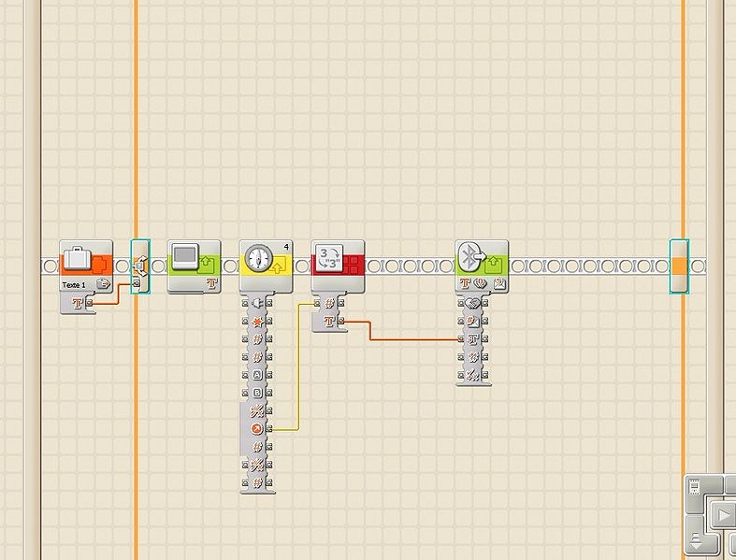
Task: Click the loop start marker
Action: click(x=140, y=266)
